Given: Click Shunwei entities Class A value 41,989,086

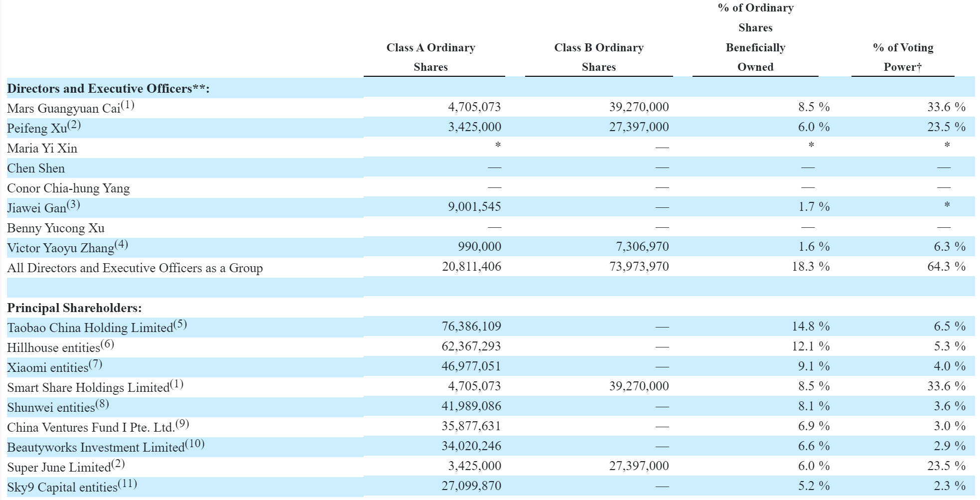Looking at the screenshot, I should click(x=471, y=406).
